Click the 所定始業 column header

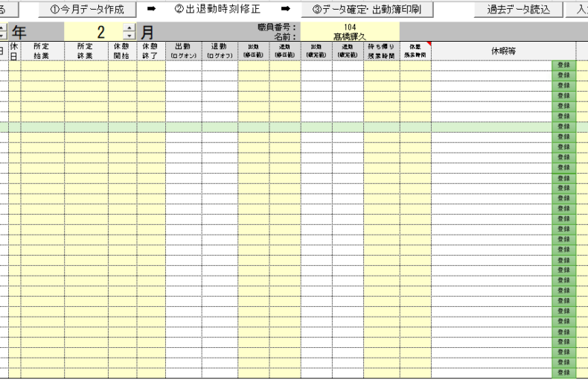pyautogui.click(x=42, y=51)
